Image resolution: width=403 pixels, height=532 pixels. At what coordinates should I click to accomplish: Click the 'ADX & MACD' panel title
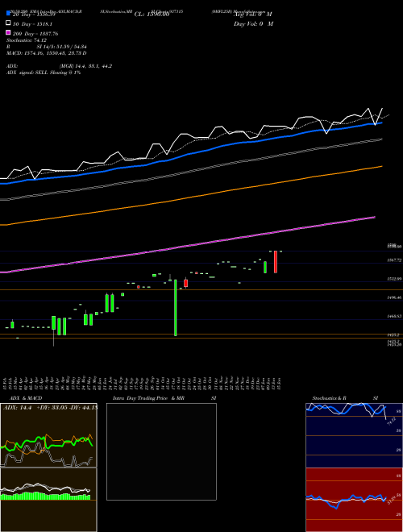[x=26, y=398]
